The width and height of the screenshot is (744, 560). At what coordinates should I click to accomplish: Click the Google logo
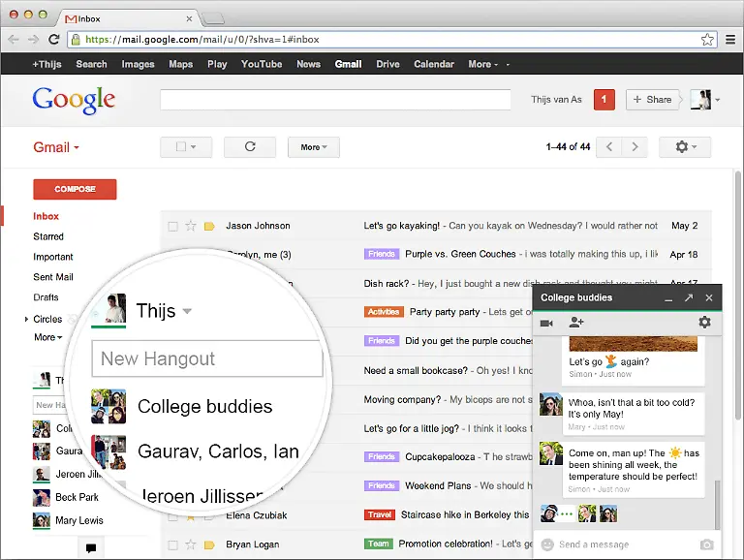(74, 100)
